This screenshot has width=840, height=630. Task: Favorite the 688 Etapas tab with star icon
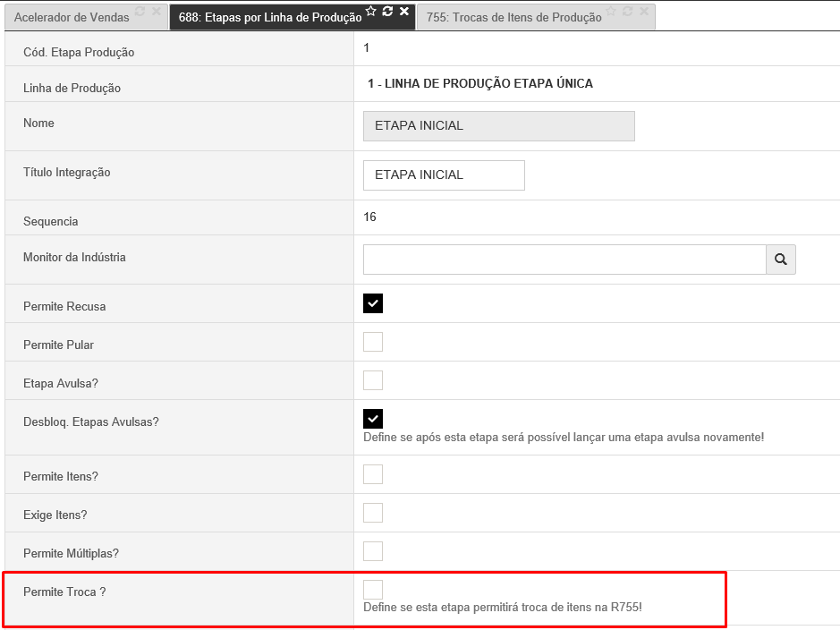pos(370,12)
